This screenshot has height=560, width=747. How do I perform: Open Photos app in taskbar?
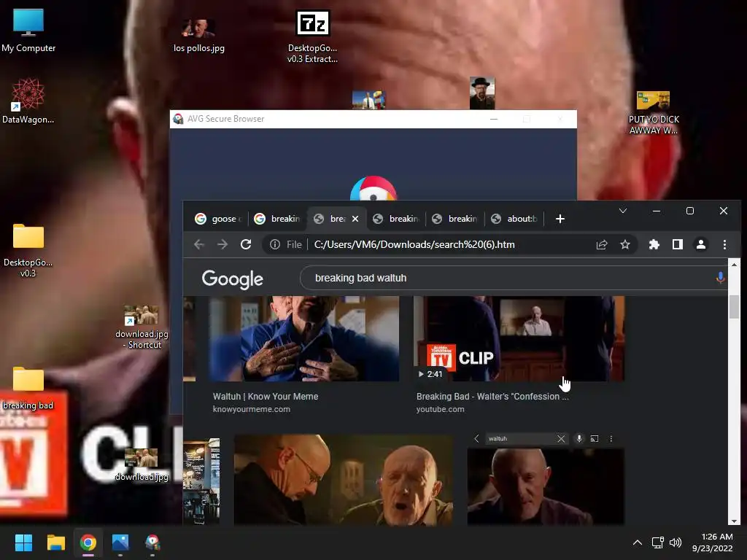pos(120,542)
